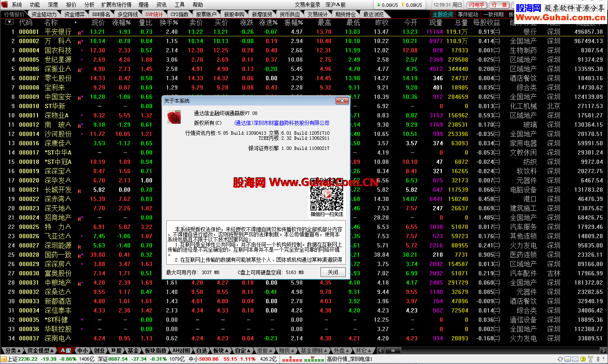Screen dimensions: 608x364
Task: Open the 报价 menu
Action: [x=71, y=5]
